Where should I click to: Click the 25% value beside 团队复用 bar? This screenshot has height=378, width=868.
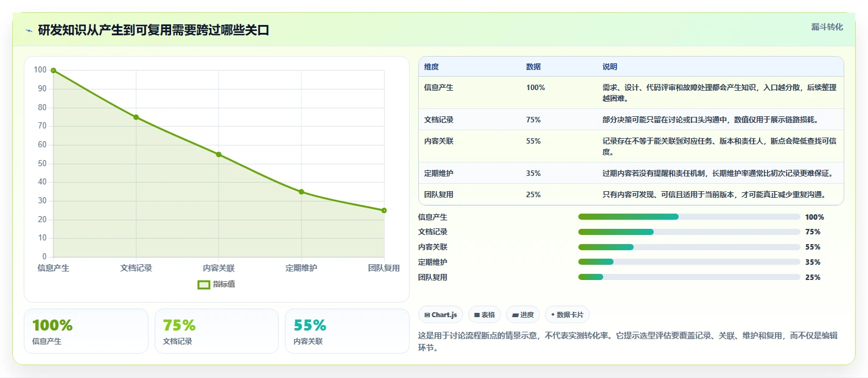pos(813,277)
